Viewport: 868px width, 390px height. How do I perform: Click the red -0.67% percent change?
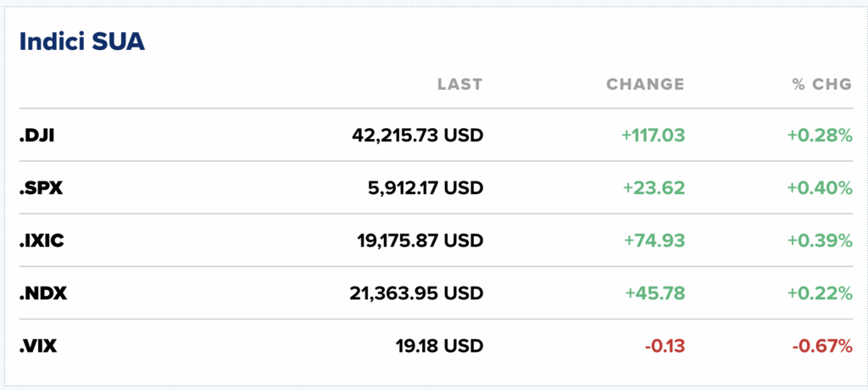[x=822, y=346]
